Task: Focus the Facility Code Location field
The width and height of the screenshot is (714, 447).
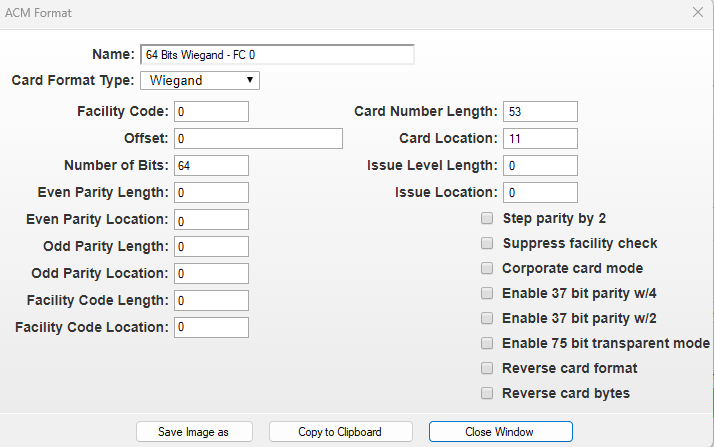Action: click(x=211, y=327)
